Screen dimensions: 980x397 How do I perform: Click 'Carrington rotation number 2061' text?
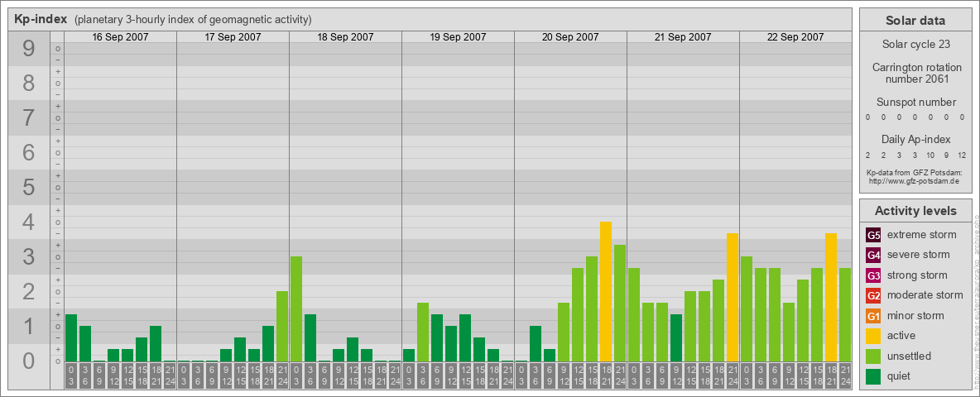click(x=917, y=73)
